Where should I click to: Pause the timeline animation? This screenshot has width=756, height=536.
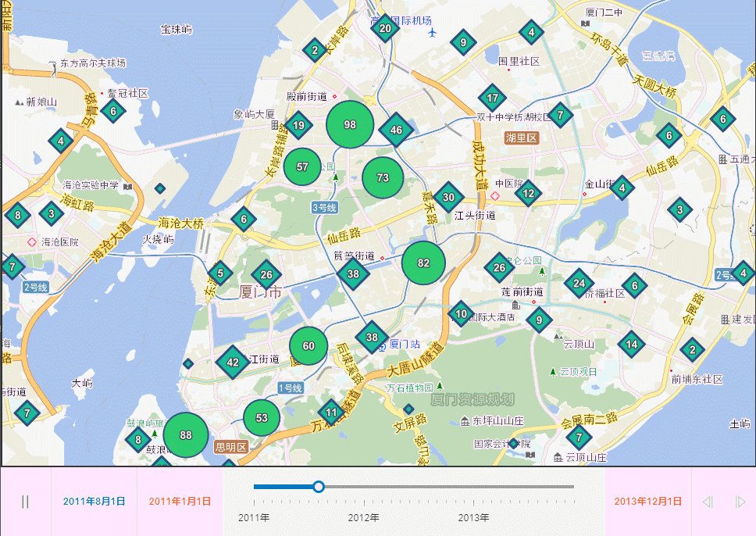click(x=25, y=502)
